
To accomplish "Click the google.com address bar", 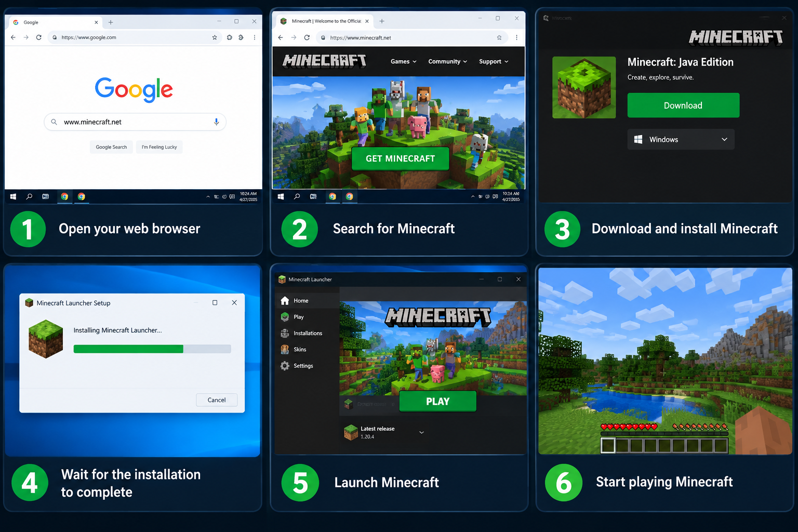I will pos(135,37).
